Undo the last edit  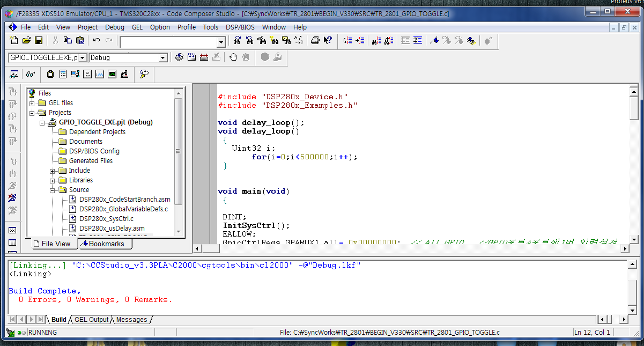pyautogui.click(x=97, y=40)
